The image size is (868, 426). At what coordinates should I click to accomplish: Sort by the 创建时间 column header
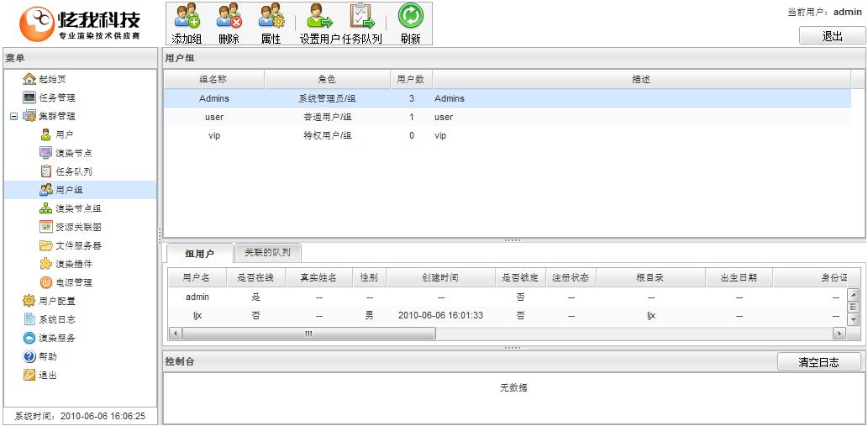440,277
